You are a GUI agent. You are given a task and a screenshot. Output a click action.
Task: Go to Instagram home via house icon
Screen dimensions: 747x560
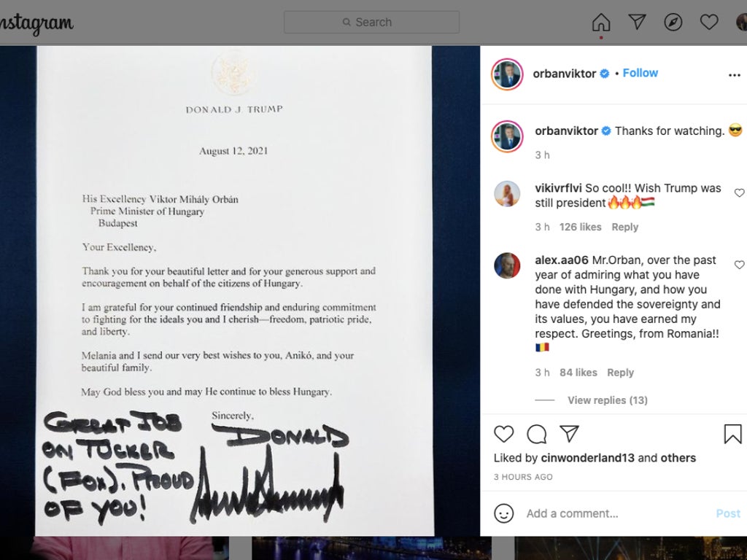pos(601,22)
